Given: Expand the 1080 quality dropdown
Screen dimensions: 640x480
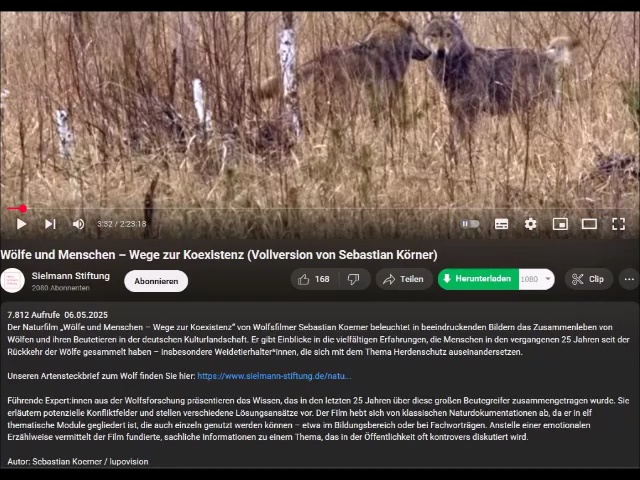Looking at the screenshot, I should pos(536,279).
